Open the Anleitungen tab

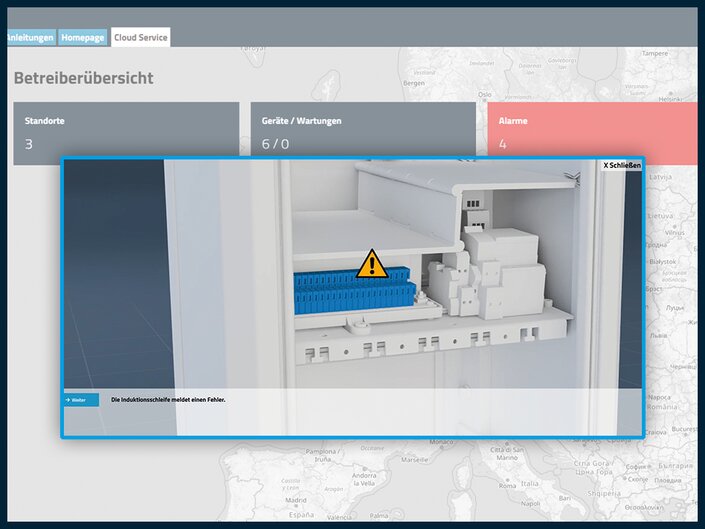pos(30,37)
